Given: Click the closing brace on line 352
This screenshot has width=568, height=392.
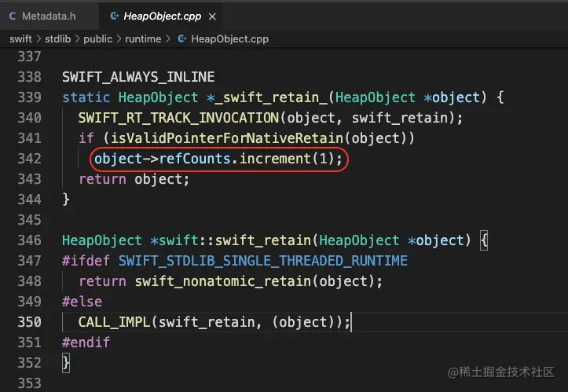Looking at the screenshot, I should pyautogui.click(x=66, y=363).
